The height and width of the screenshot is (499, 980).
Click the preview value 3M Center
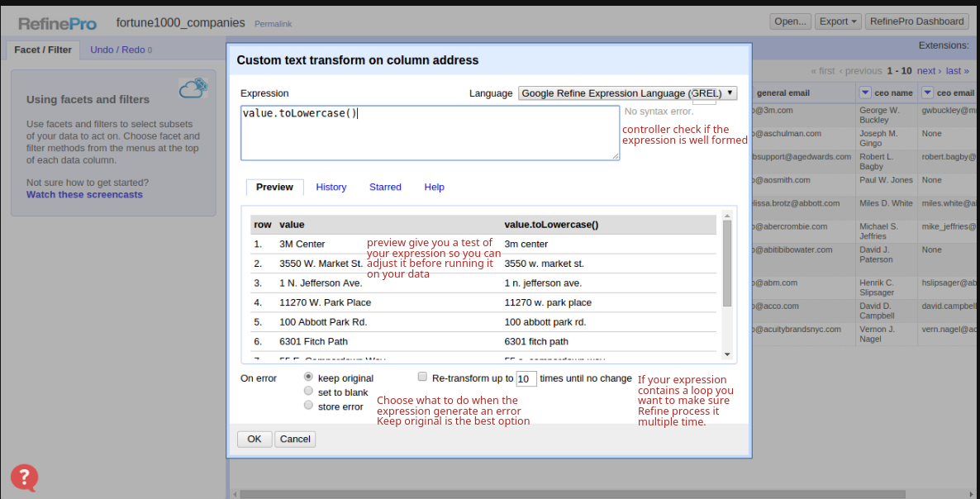point(302,245)
